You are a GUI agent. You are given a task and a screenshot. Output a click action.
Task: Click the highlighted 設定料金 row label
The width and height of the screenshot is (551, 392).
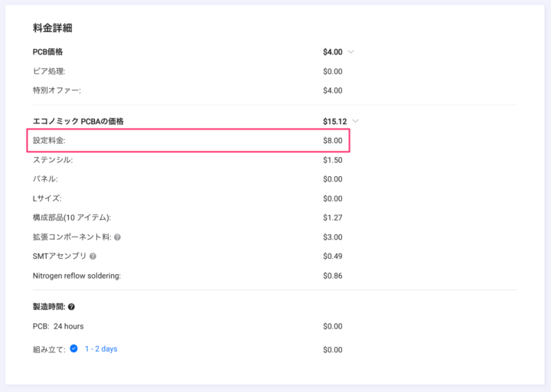coord(50,141)
